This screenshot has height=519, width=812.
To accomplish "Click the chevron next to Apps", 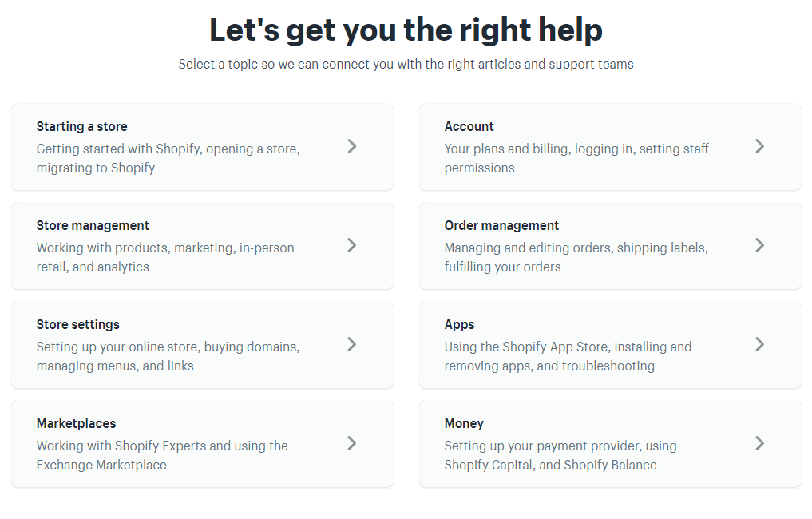I will click(x=760, y=345).
